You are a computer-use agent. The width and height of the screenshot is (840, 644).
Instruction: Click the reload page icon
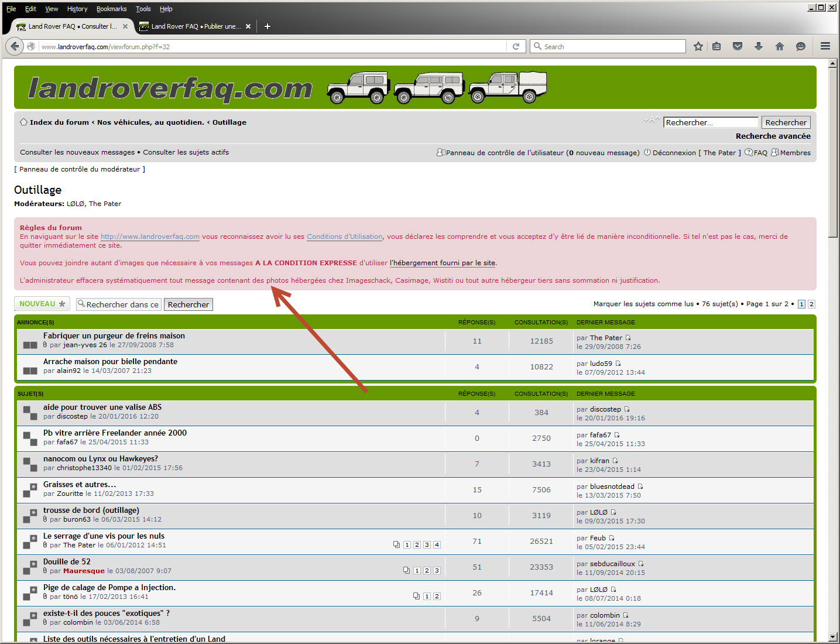[x=516, y=46]
